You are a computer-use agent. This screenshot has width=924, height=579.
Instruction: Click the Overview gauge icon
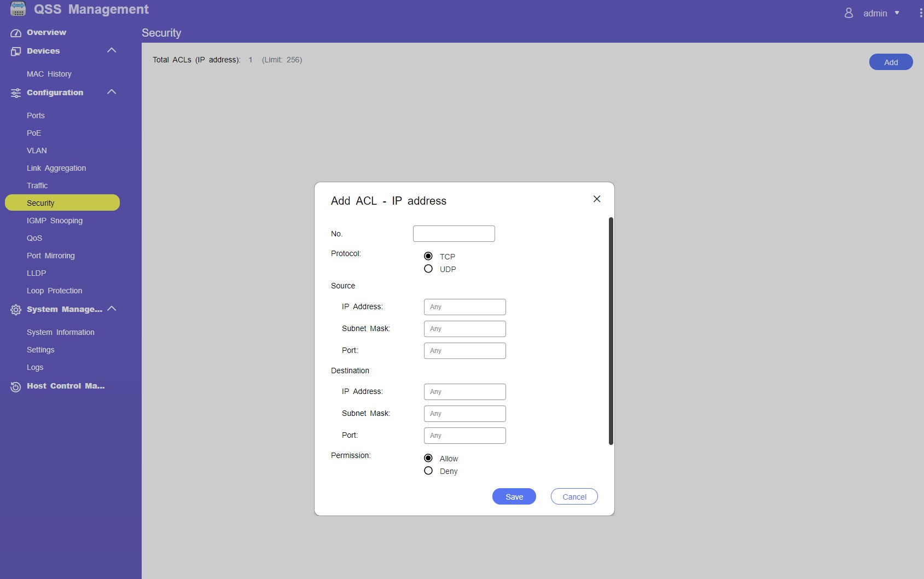click(x=16, y=33)
